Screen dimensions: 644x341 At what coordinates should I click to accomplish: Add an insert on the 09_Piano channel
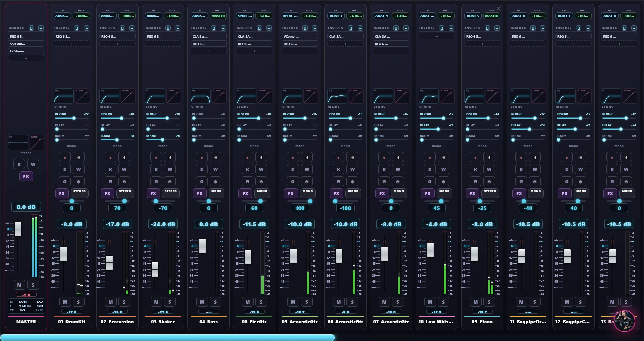[497, 28]
